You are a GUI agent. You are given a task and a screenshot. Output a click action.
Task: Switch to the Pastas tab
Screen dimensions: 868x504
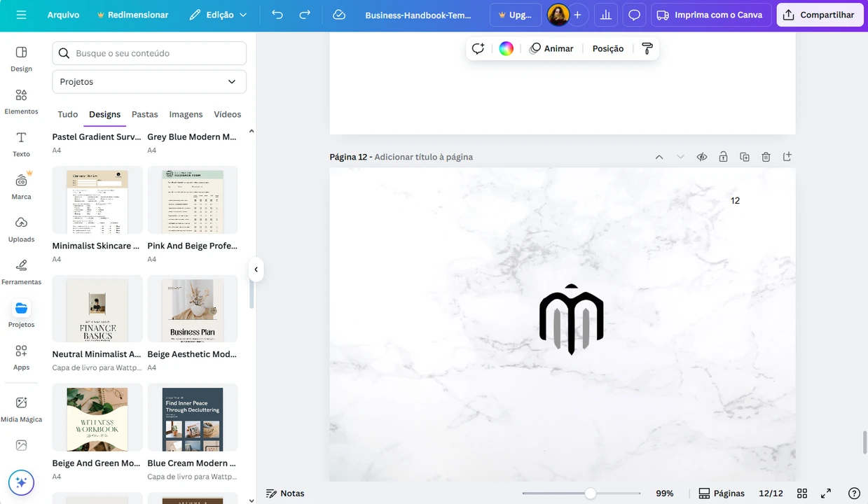[x=145, y=114]
